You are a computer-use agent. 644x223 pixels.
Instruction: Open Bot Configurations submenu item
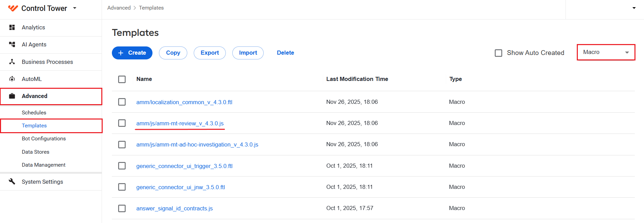pyautogui.click(x=44, y=139)
